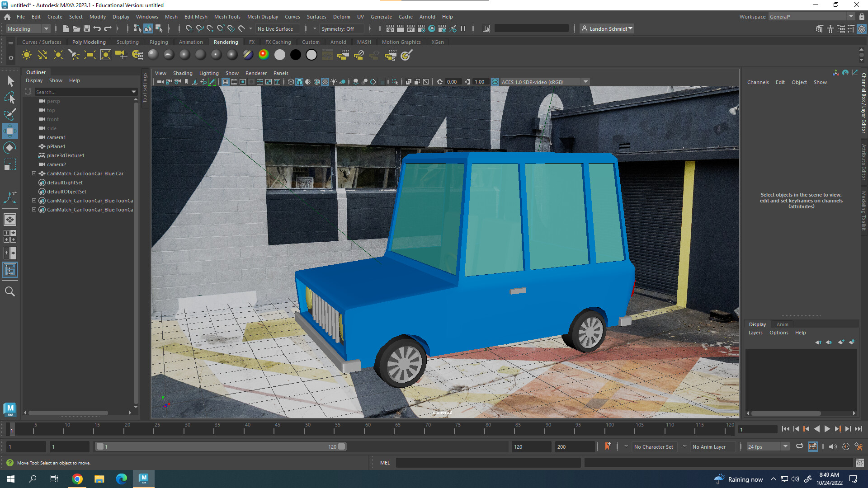The image size is (868, 488).
Task: Select the Lasso selection tool
Action: pyautogui.click(x=10, y=98)
